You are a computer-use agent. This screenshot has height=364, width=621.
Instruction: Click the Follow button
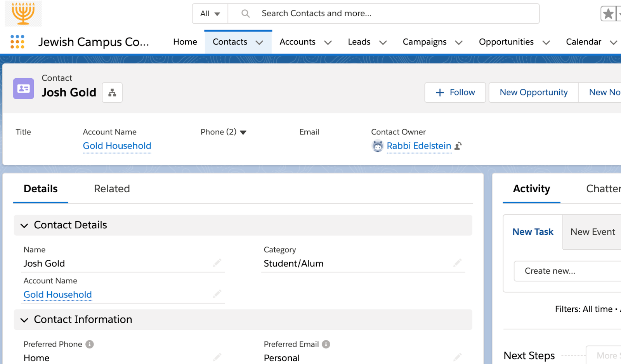pos(455,93)
